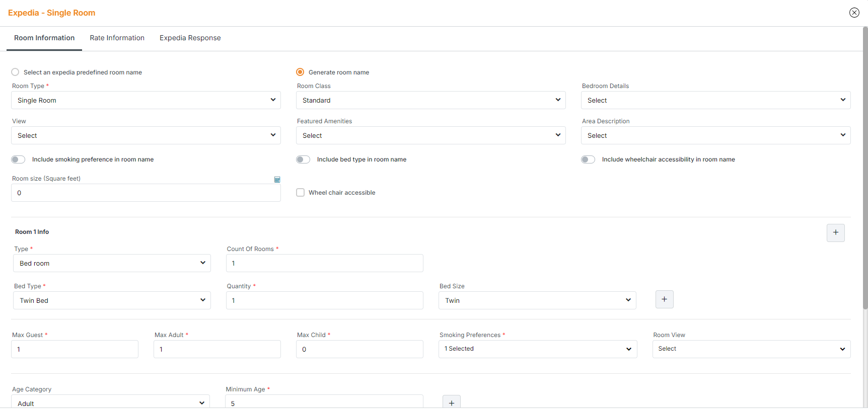Click the plus icon next to Bed Size
The width and height of the screenshot is (868, 409).
tap(664, 299)
